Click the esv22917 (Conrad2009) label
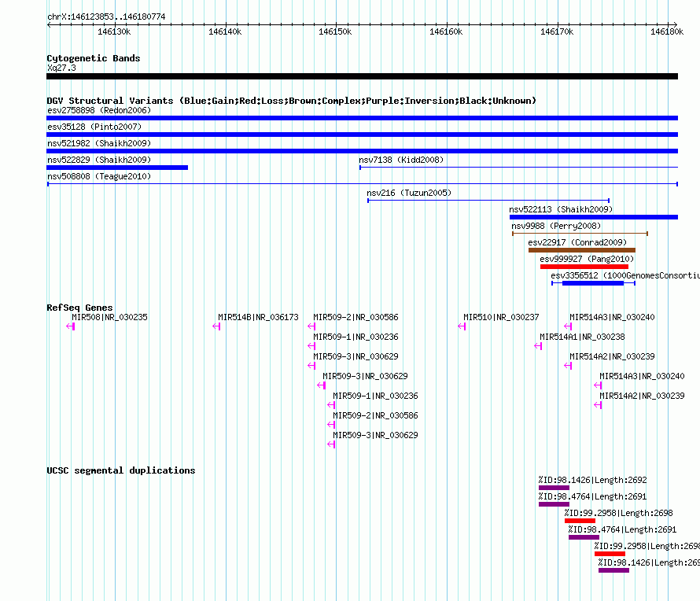Viewport: 700px width, 601px height. pos(577,242)
